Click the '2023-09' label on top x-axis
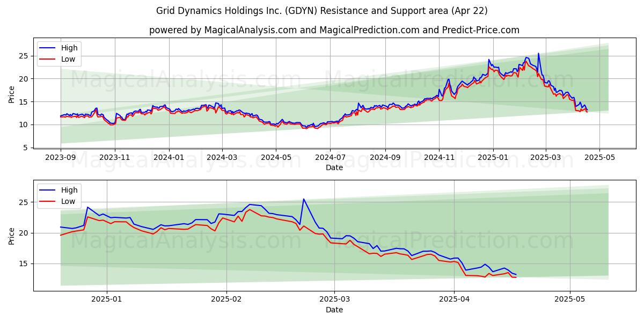The height and width of the screenshot is (322, 644). 61,158
